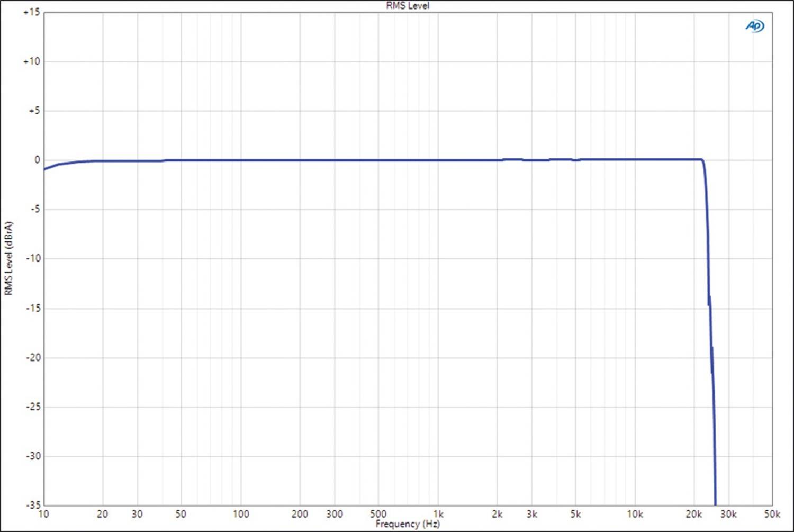The height and width of the screenshot is (532, 794).
Task: Click the -30 y-axis label
Action: point(33,456)
